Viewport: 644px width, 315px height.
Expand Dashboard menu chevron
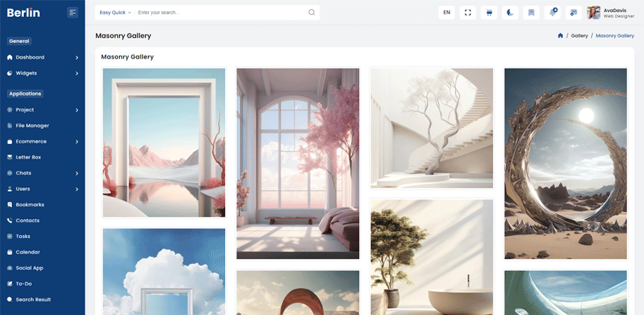click(77, 58)
